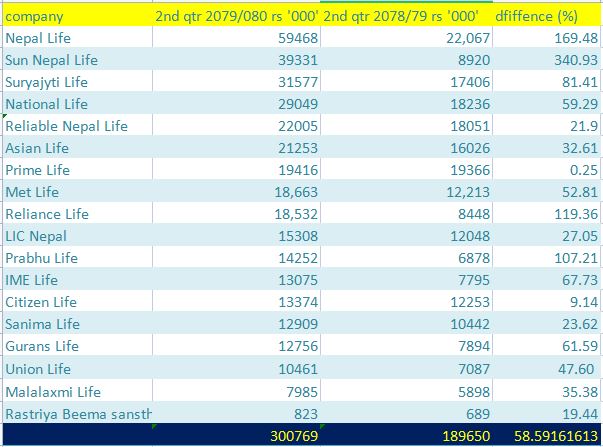The height and width of the screenshot is (447, 603).
Task: Select the difference cell 0.25
Action: click(x=546, y=170)
